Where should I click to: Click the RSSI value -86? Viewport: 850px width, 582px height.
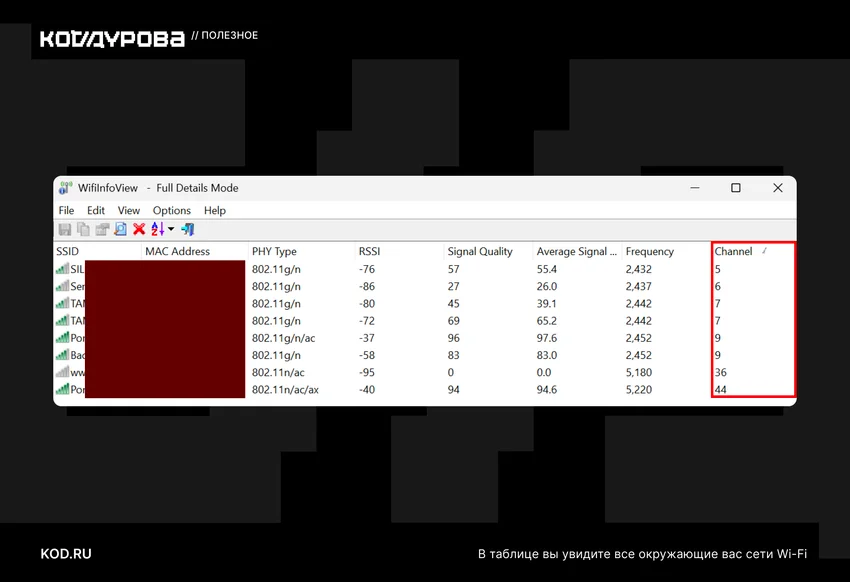click(367, 286)
